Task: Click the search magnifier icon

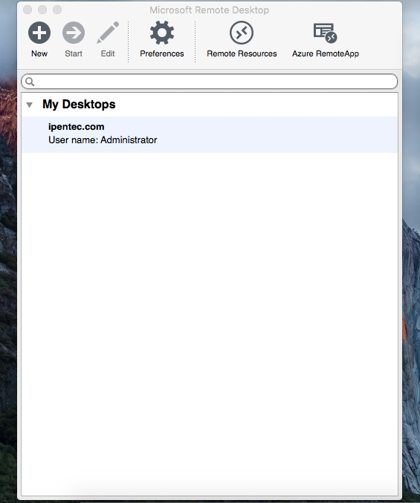Action: click(30, 82)
